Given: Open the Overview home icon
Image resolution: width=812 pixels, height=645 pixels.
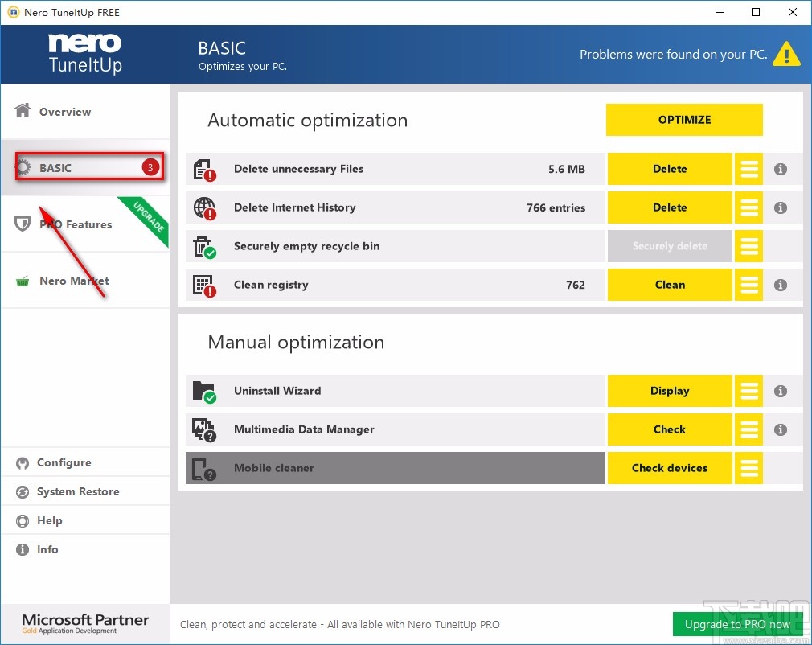Looking at the screenshot, I should pos(23,110).
